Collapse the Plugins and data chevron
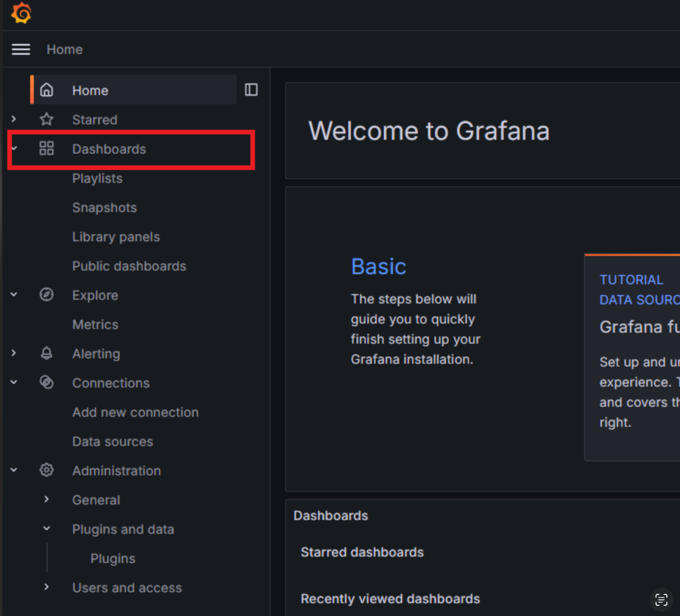Image resolution: width=680 pixels, height=616 pixels. point(47,529)
